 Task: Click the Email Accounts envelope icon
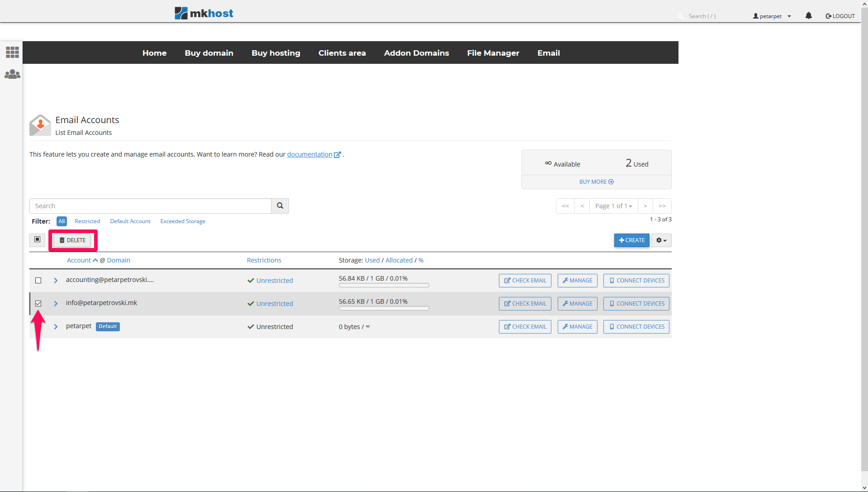pyautogui.click(x=40, y=125)
